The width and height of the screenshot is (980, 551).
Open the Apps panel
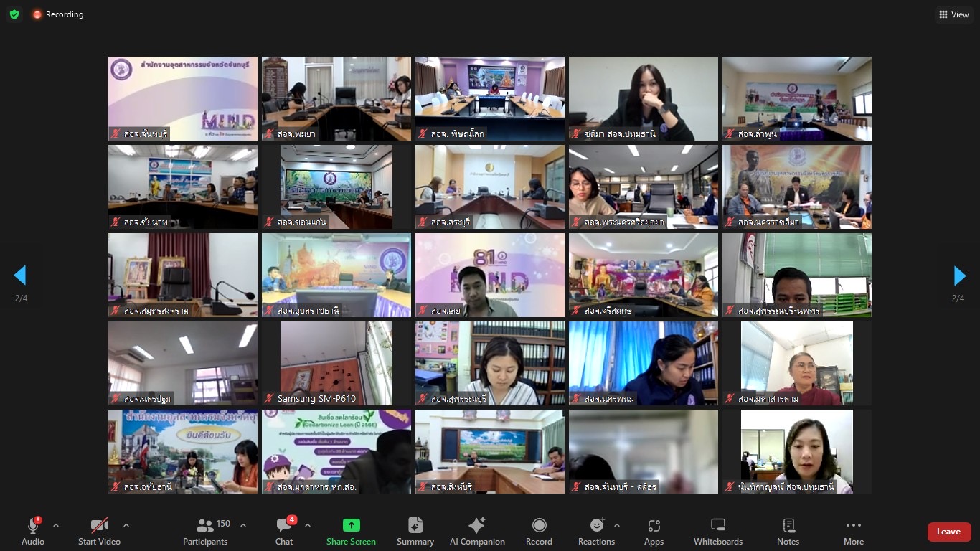click(654, 532)
